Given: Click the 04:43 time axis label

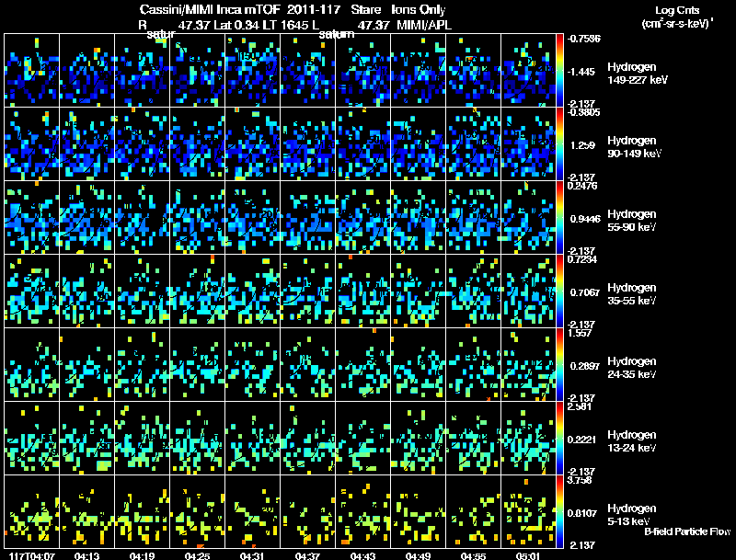Looking at the screenshot, I should (362, 555).
